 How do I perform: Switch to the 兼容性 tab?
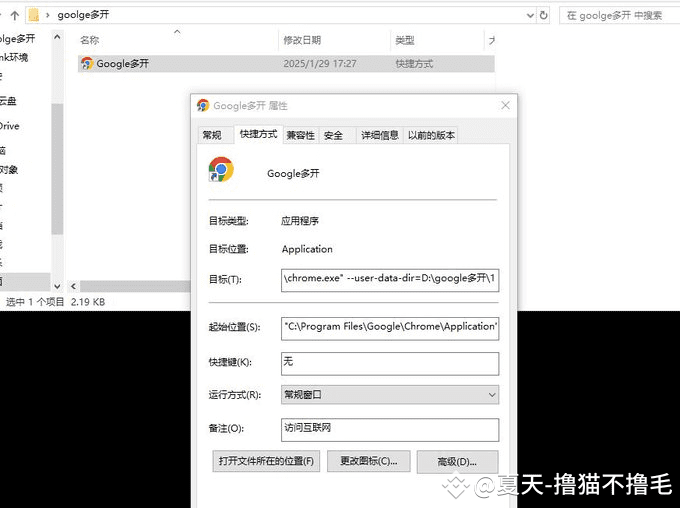[x=301, y=135]
